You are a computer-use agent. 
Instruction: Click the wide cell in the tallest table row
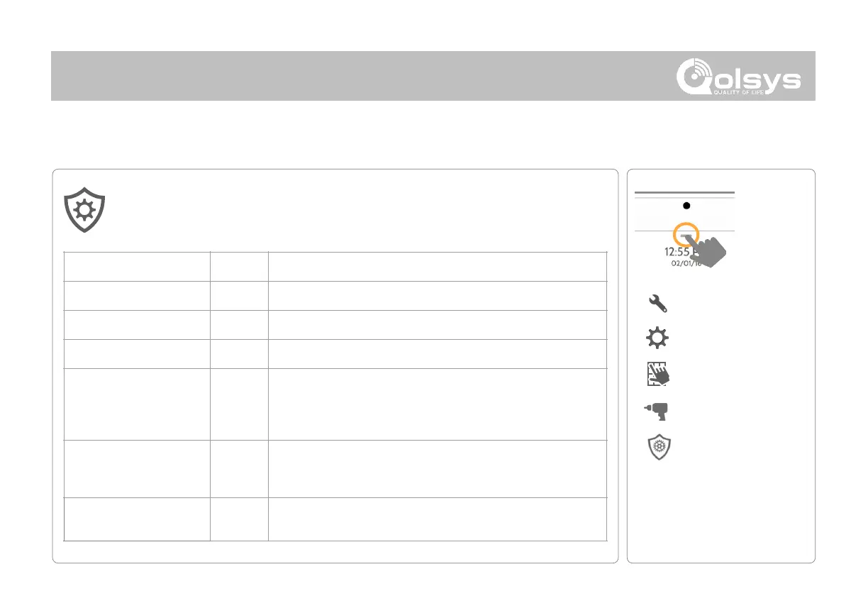(x=438, y=404)
